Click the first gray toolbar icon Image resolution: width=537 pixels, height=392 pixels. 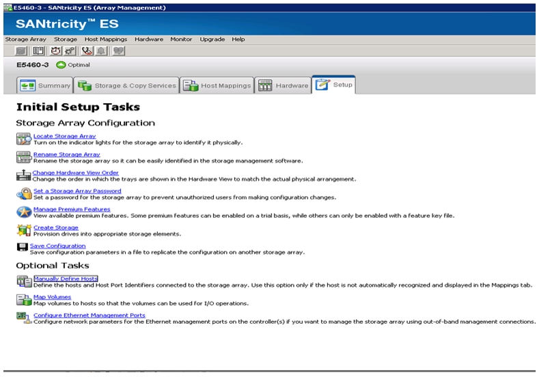tap(21, 51)
